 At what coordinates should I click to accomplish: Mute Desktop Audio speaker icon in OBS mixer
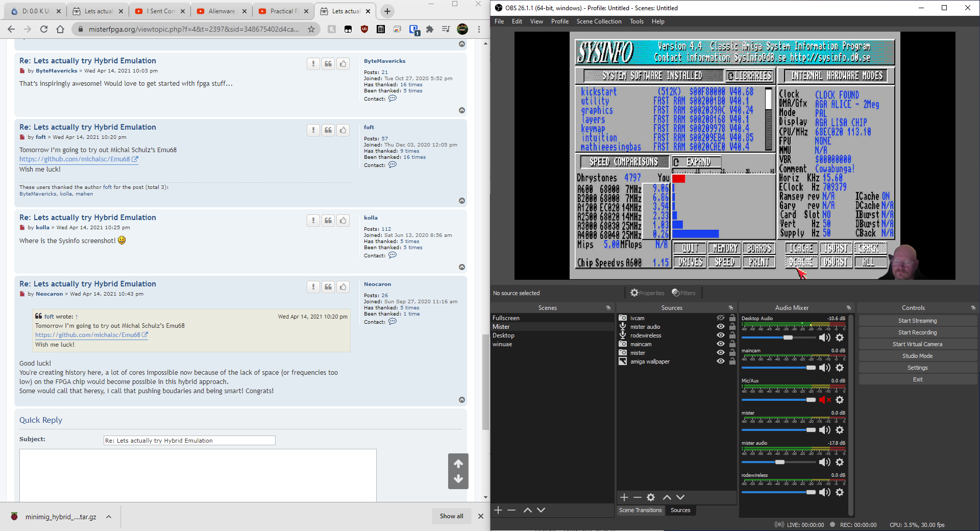point(824,337)
